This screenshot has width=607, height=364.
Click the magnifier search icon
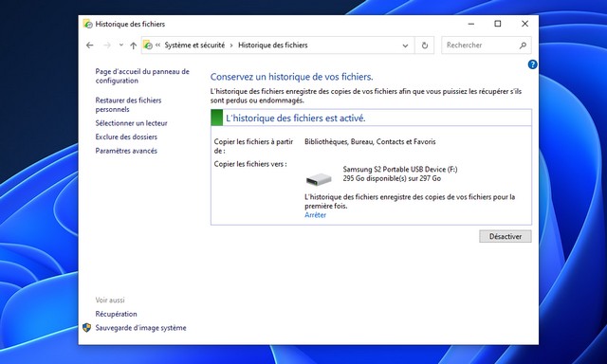(x=523, y=45)
